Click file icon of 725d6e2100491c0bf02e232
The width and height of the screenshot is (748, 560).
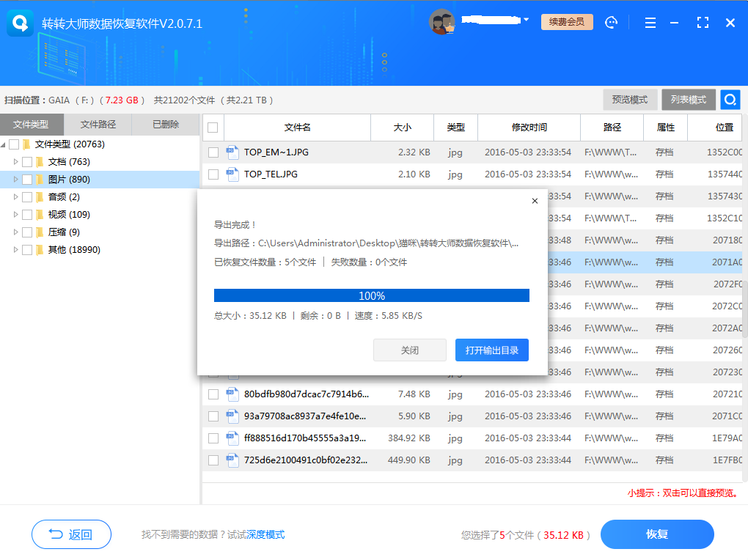(x=232, y=460)
